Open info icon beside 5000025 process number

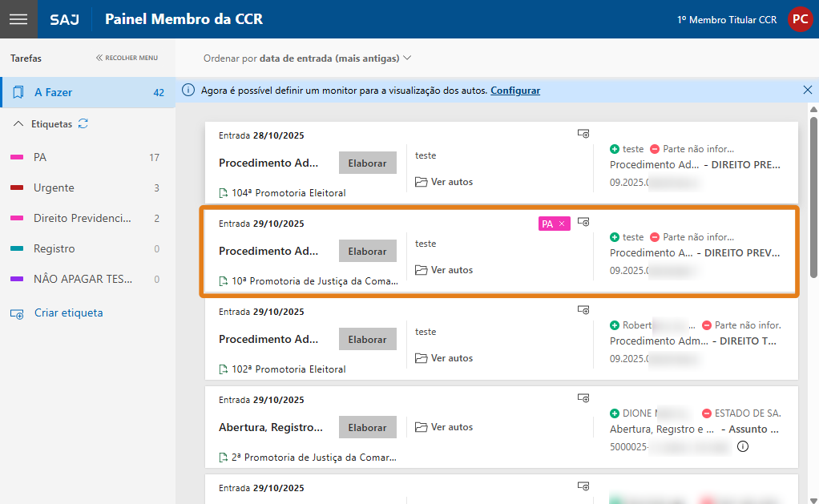pyautogui.click(x=742, y=446)
